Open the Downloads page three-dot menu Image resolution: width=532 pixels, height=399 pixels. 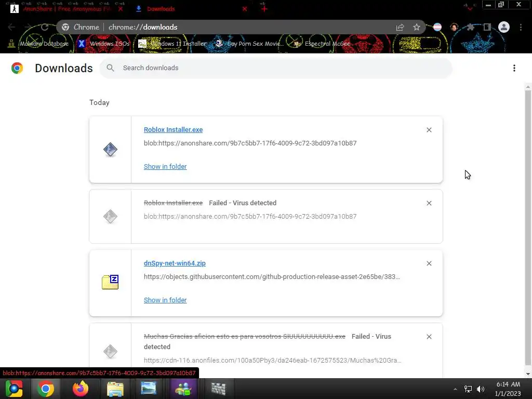coord(514,68)
